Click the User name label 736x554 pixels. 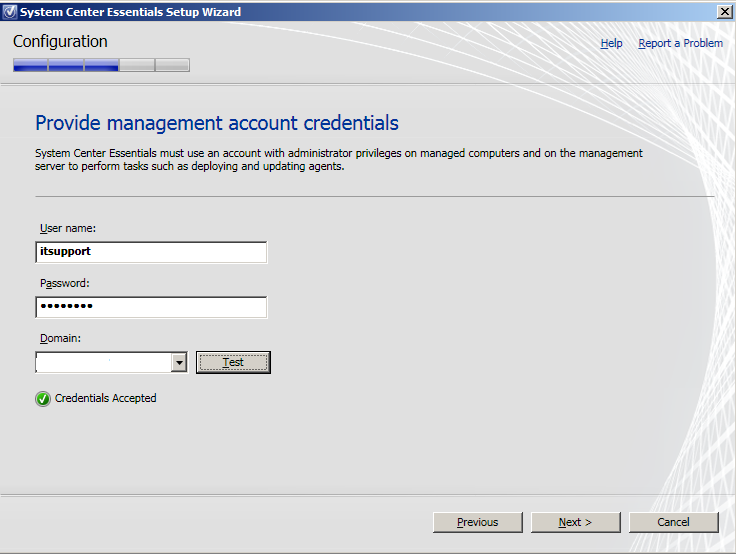pyautogui.click(x=68, y=229)
